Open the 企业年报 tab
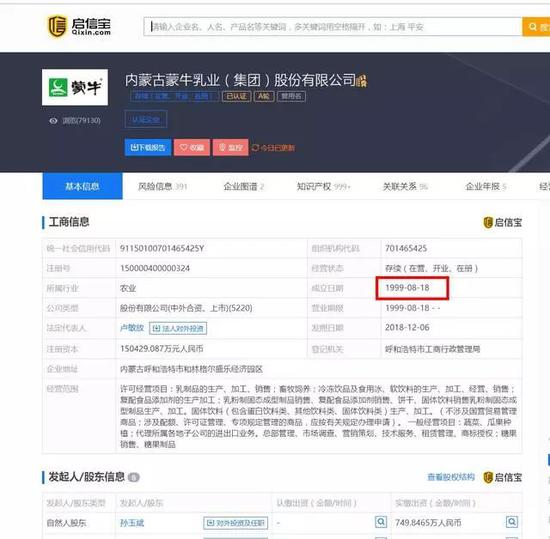 click(x=486, y=186)
